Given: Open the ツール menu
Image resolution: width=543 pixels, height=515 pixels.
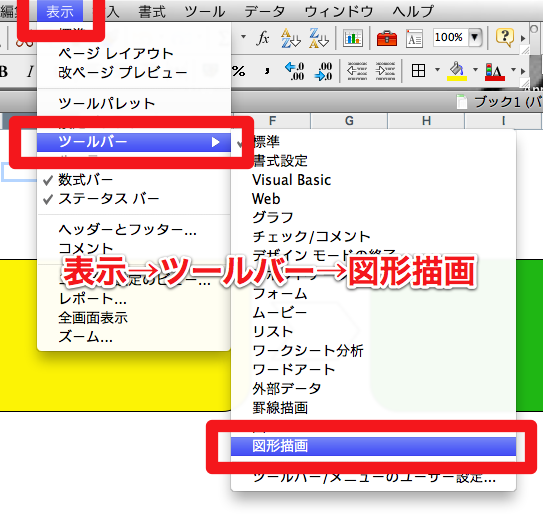Looking at the screenshot, I should tap(204, 12).
